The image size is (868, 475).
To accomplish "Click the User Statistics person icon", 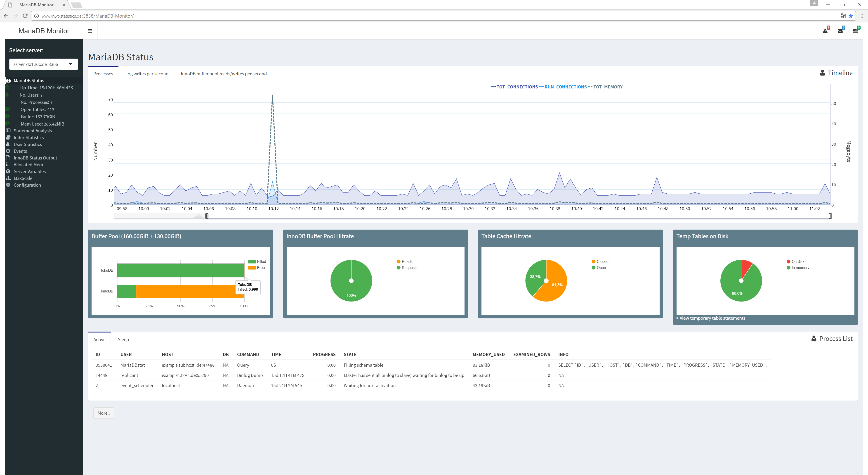I will [8, 144].
